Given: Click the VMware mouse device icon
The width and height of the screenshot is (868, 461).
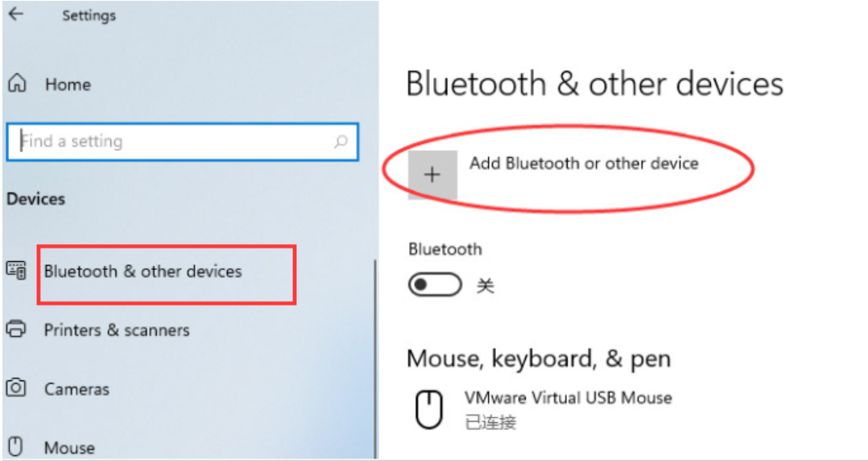Looking at the screenshot, I should click(x=428, y=409).
